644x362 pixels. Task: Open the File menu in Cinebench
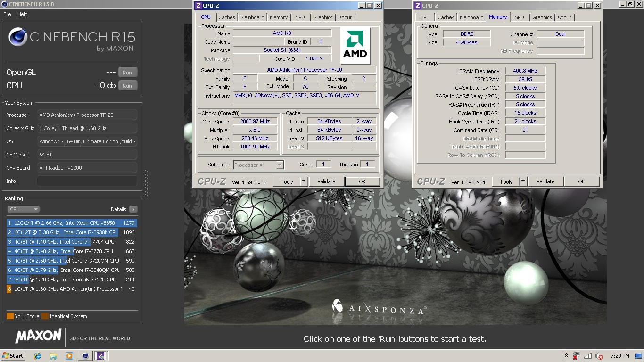coord(7,14)
